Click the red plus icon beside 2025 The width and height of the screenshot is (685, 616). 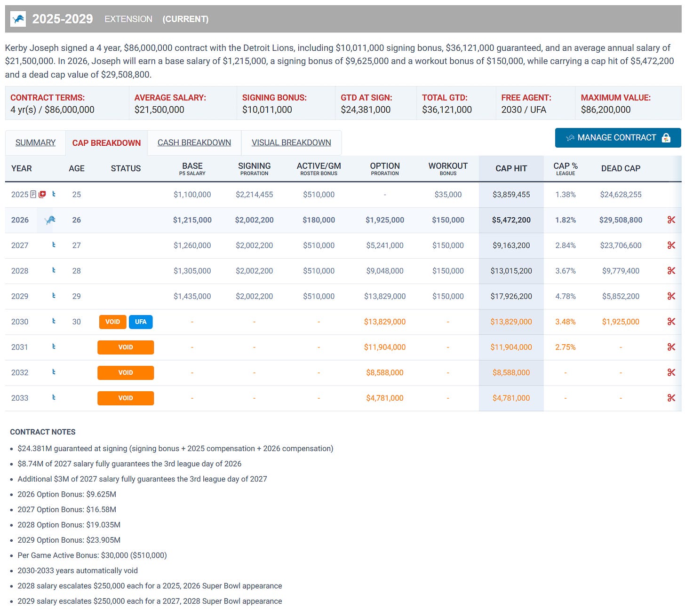pos(42,194)
